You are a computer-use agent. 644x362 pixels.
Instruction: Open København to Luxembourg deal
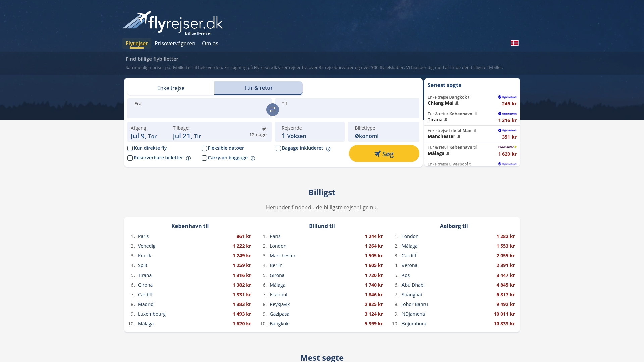coord(190,314)
